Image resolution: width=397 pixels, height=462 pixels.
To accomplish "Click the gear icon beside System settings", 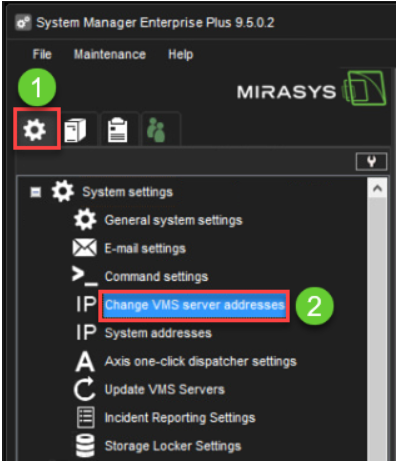I will [x=63, y=191].
